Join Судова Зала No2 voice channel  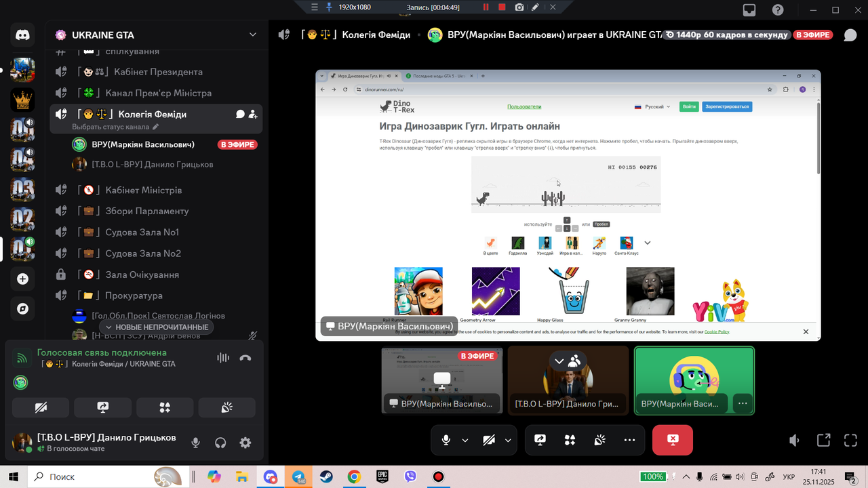[156, 253]
